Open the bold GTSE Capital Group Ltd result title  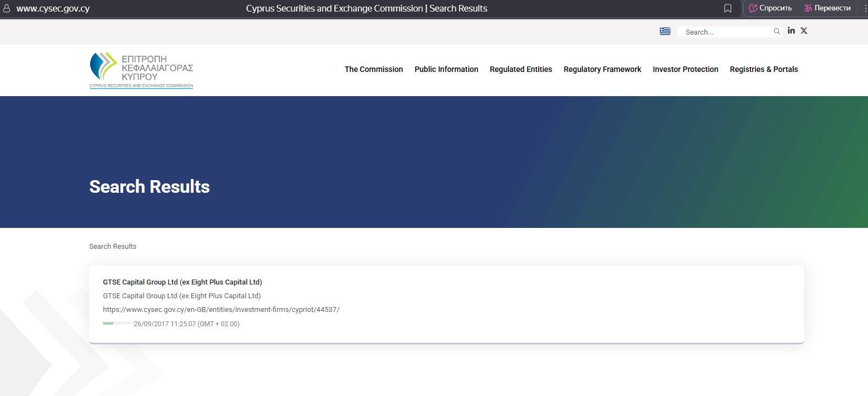183,282
